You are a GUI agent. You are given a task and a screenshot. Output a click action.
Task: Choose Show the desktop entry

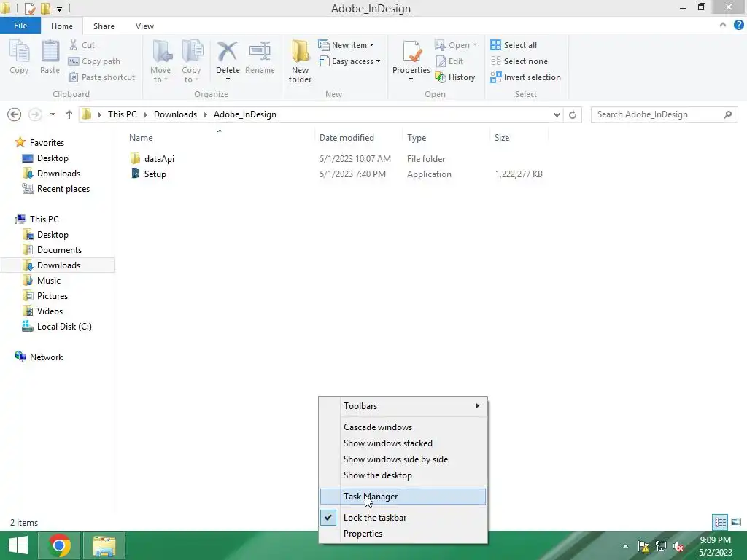pyautogui.click(x=403, y=475)
